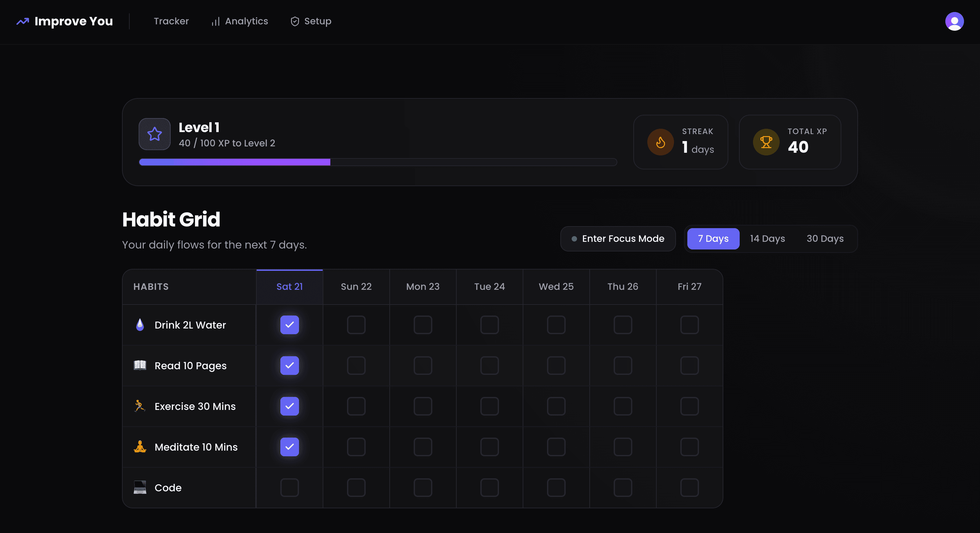Click the Setup shield icon
The image size is (980, 533).
[x=295, y=21]
